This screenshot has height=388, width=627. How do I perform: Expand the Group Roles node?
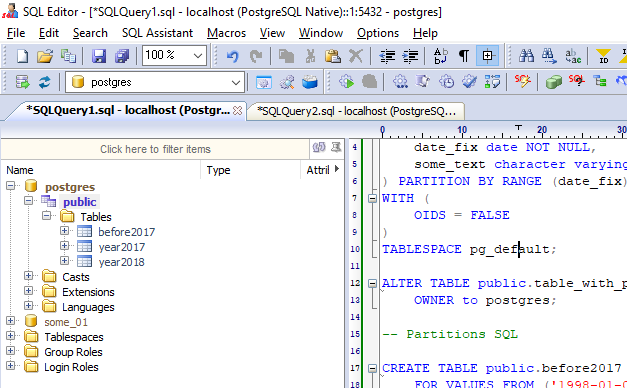click(11, 351)
